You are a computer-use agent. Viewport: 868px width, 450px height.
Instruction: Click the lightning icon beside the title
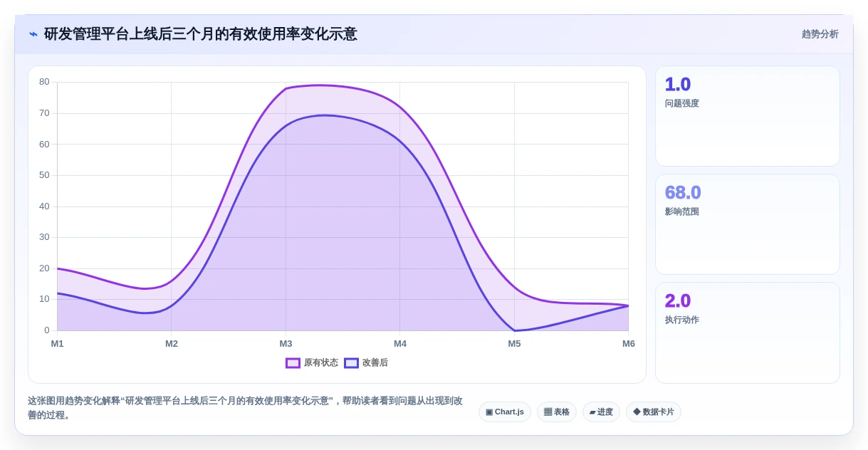[33, 34]
